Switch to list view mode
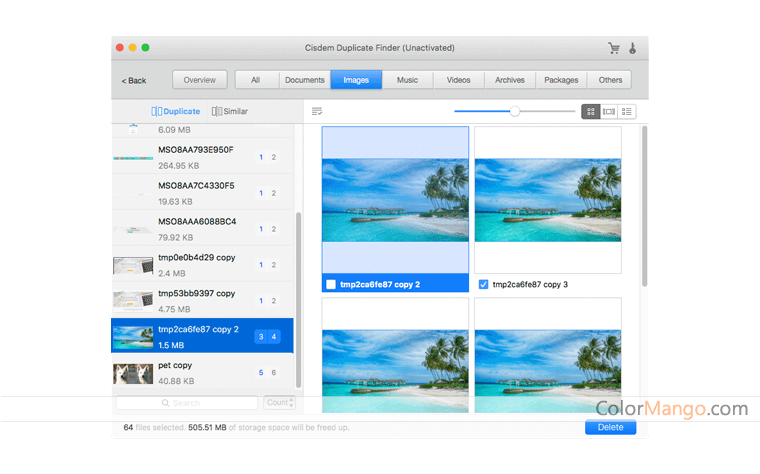This screenshot has height=474, width=760. click(x=627, y=112)
